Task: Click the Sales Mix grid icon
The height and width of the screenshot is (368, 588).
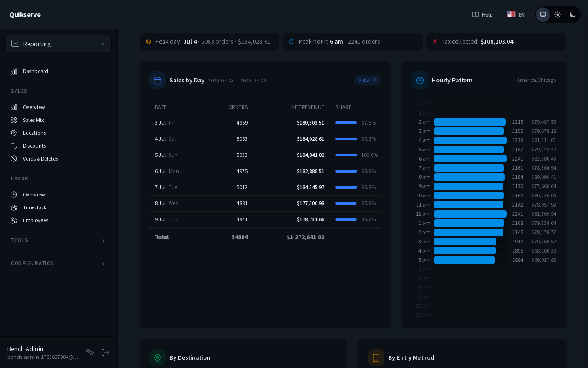Action: click(x=14, y=120)
